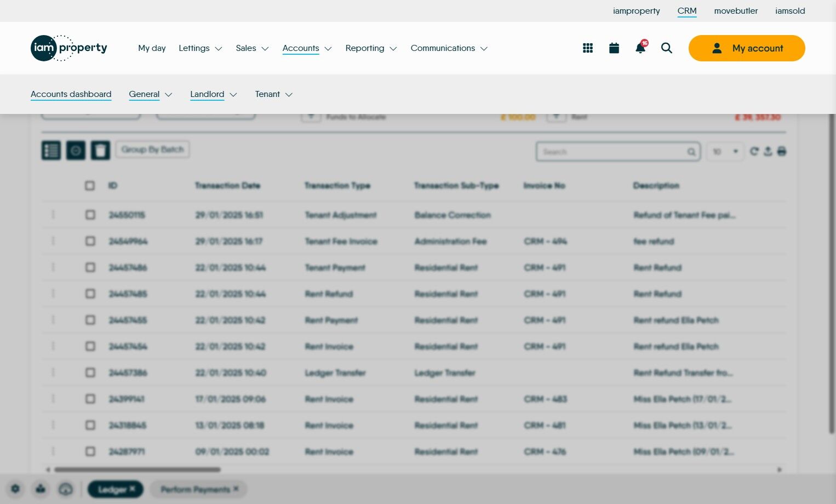
Task: Open row actions menu for transaction 24318845
Action: coord(53,425)
